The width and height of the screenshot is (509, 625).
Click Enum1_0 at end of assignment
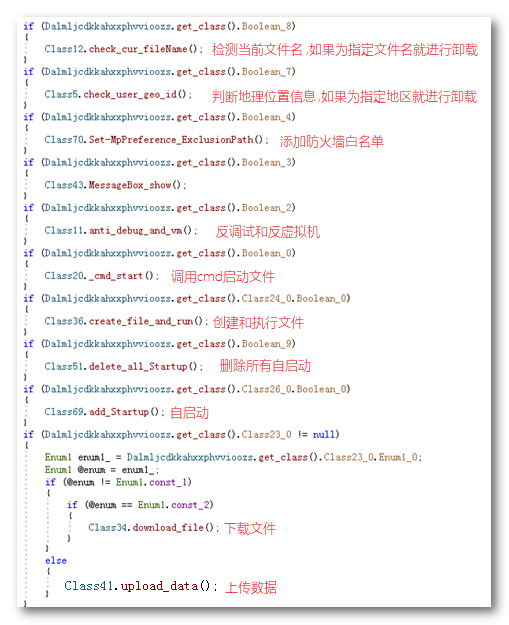pyautogui.click(x=398, y=457)
